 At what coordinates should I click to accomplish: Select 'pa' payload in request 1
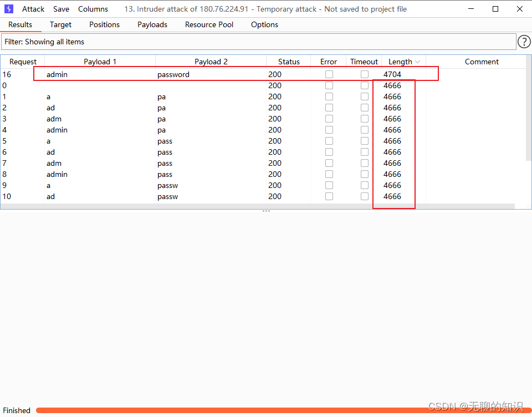[x=161, y=97]
